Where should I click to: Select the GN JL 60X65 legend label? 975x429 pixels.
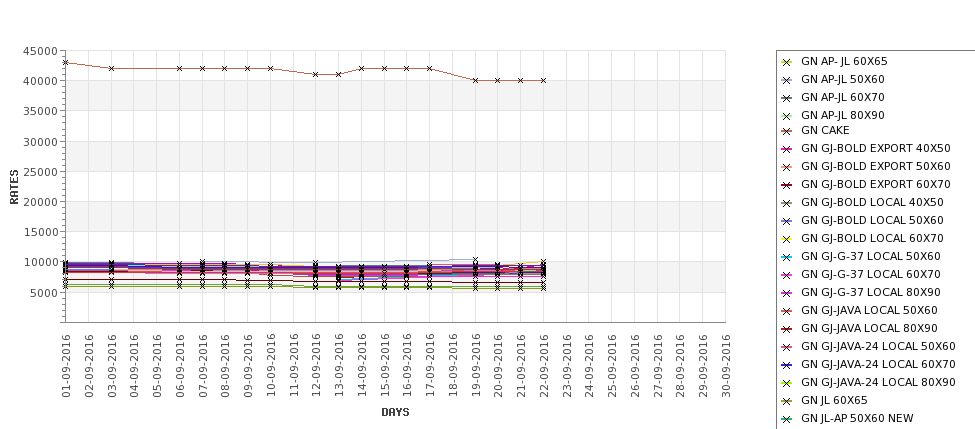point(834,401)
